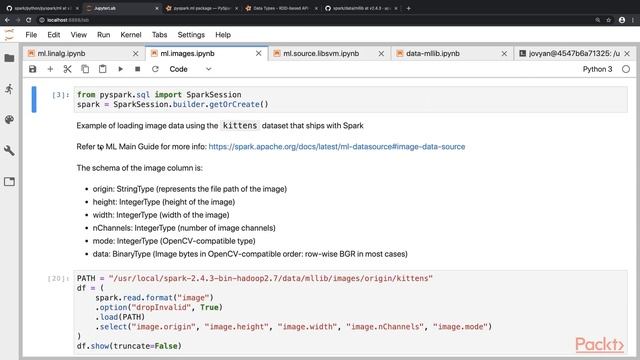
Task: Close the data-mllib.ipynb tab
Action: pos(504,53)
